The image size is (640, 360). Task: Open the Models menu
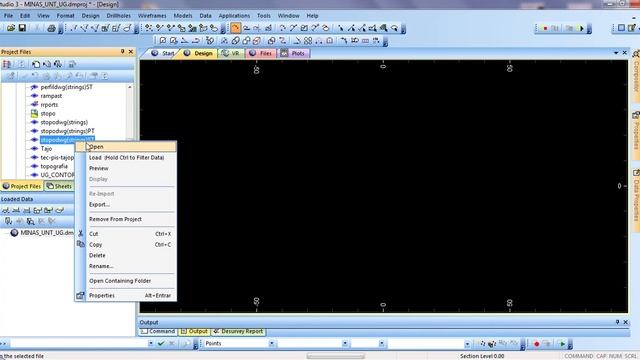(x=182, y=16)
